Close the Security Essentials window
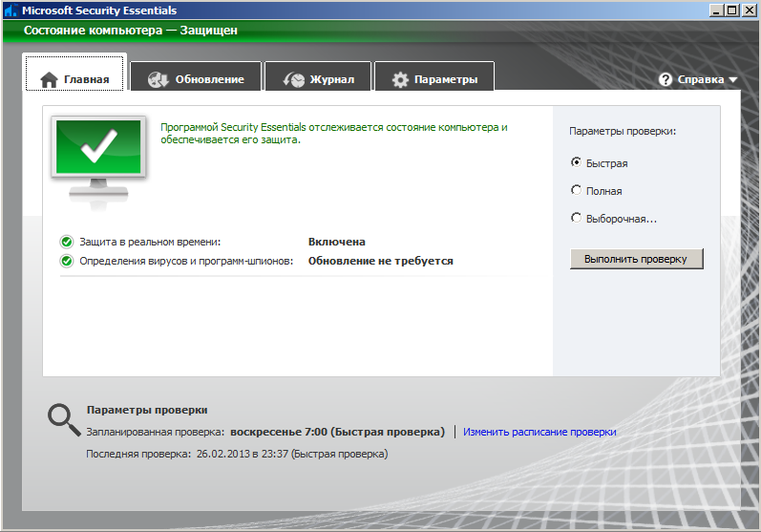761x532 pixels. [x=749, y=10]
